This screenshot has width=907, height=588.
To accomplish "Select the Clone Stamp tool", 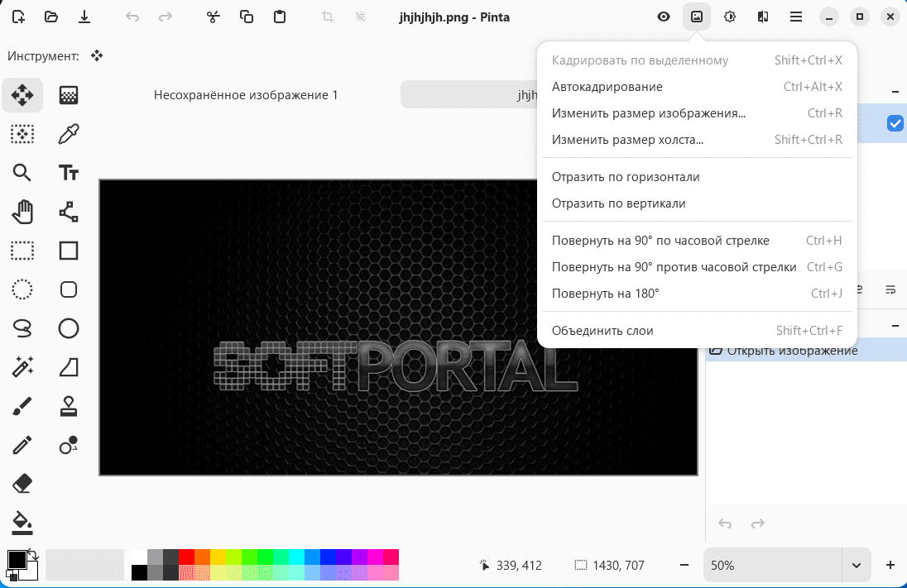I will click(x=69, y=406).
